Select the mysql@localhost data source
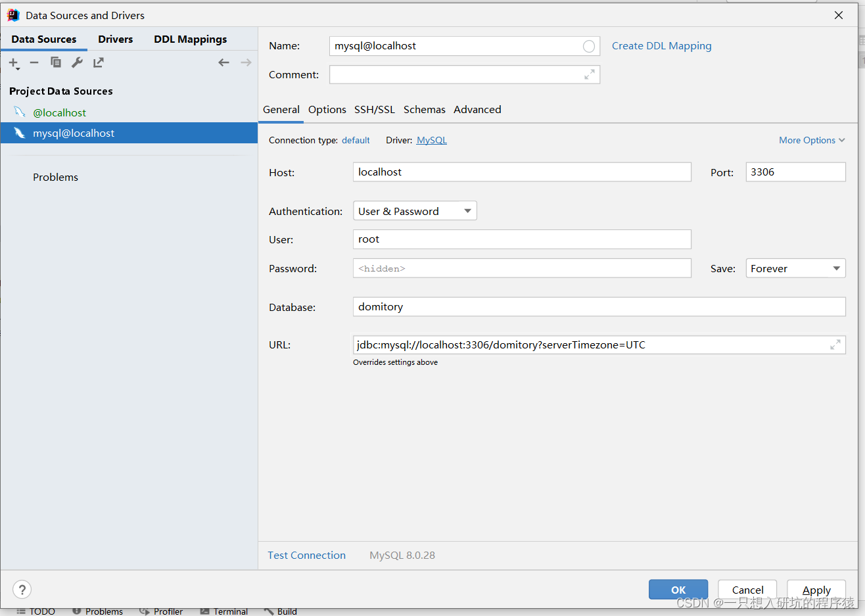Screen dimensions: 865x616 coord(129,133)
